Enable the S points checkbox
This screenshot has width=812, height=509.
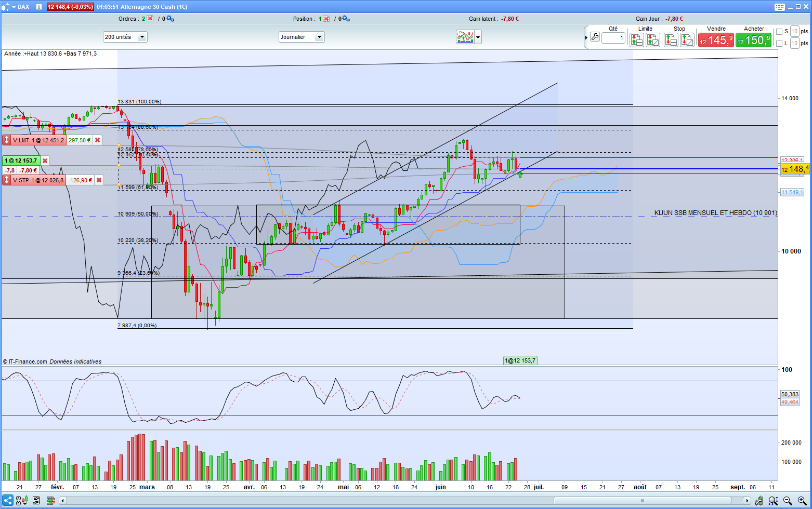pyautogui.click(x=779, y=32)
